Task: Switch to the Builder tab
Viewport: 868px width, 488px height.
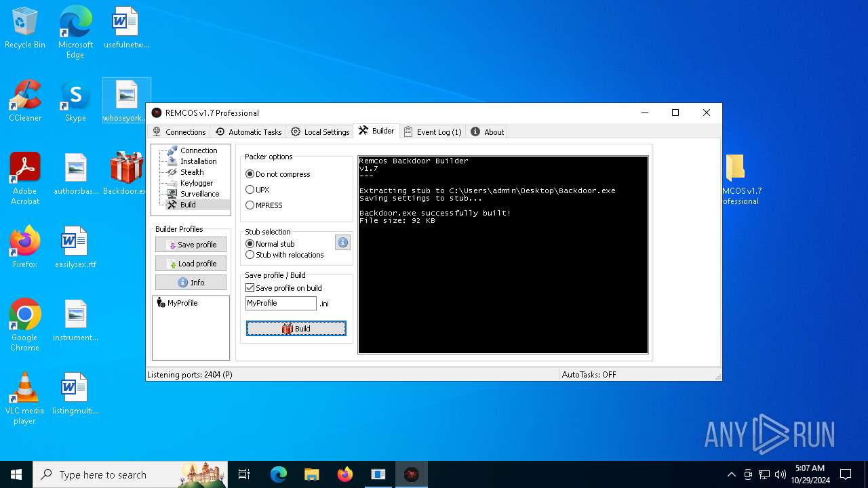Action: 376,131
